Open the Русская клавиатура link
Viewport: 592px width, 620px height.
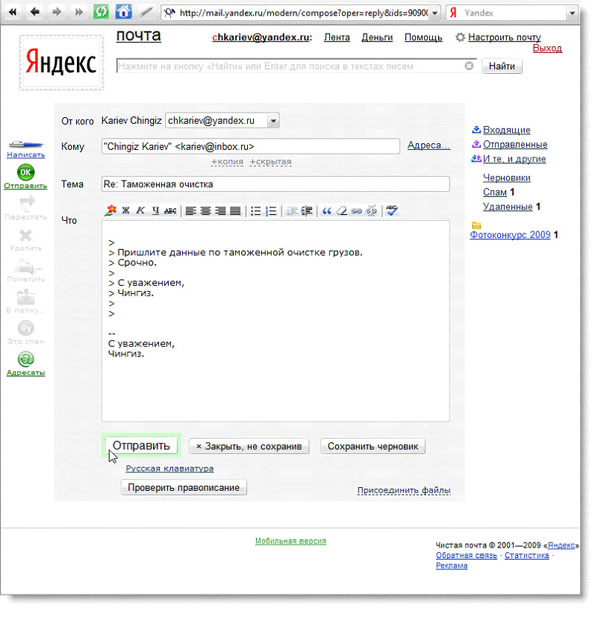pyautogui.click(x=170, y=469)
